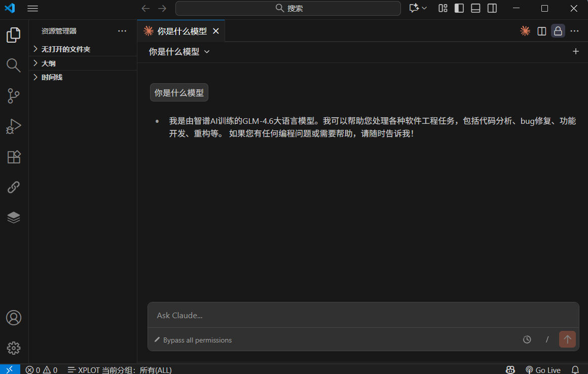Viewport: 588px width, 374px height.
Task: Open Source Control view
Action: [14, 95]
